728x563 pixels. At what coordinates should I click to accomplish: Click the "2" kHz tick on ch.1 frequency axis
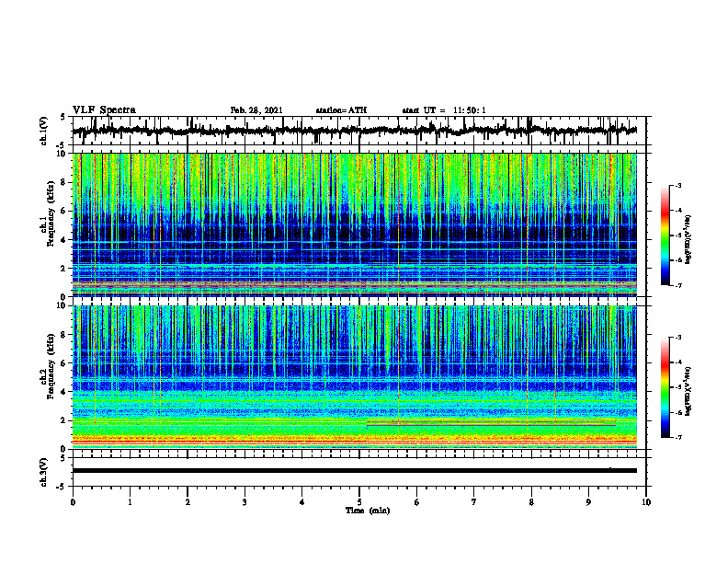(64, 269)
